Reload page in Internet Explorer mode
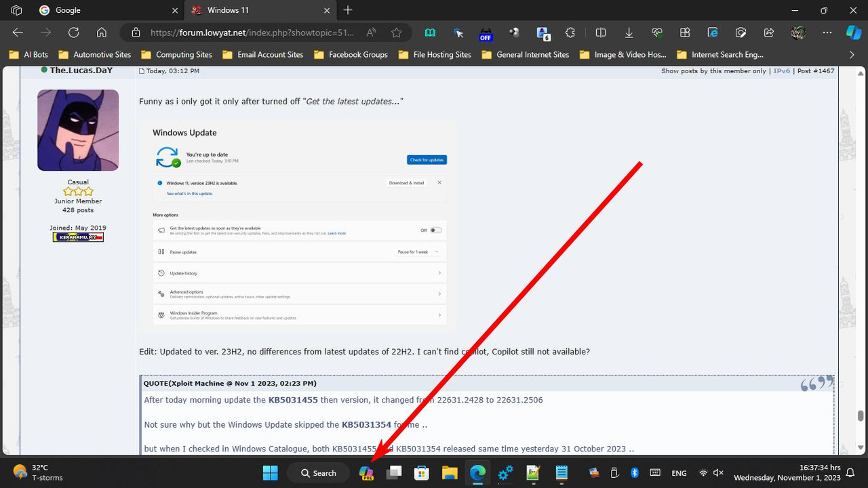The height and width of the screenshot is (488, 868). [x=713, y=33]
